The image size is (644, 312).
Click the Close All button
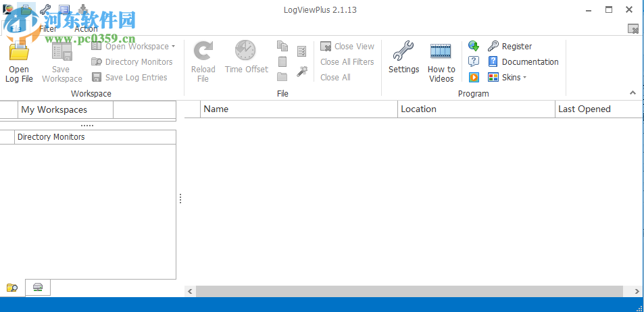[336, 77]
